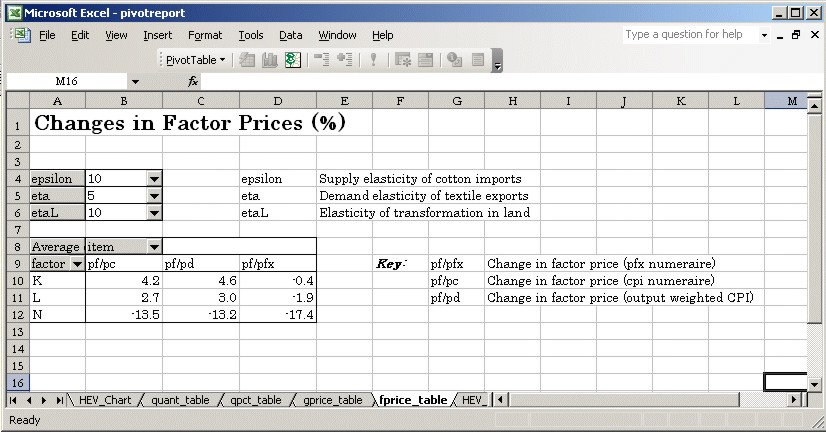Switch to the gprice_table sheet tab
826x432 pixels.
333,400
